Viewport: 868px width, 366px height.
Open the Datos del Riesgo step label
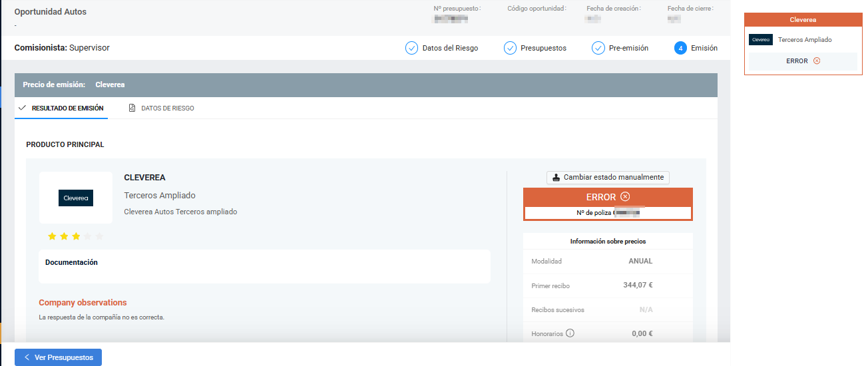450,48
